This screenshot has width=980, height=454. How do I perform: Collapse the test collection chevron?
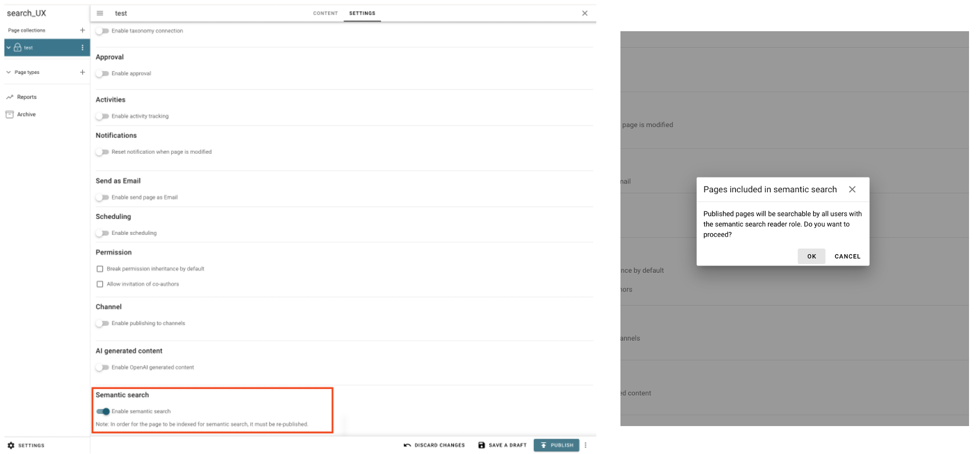click(x=9, y=48)
